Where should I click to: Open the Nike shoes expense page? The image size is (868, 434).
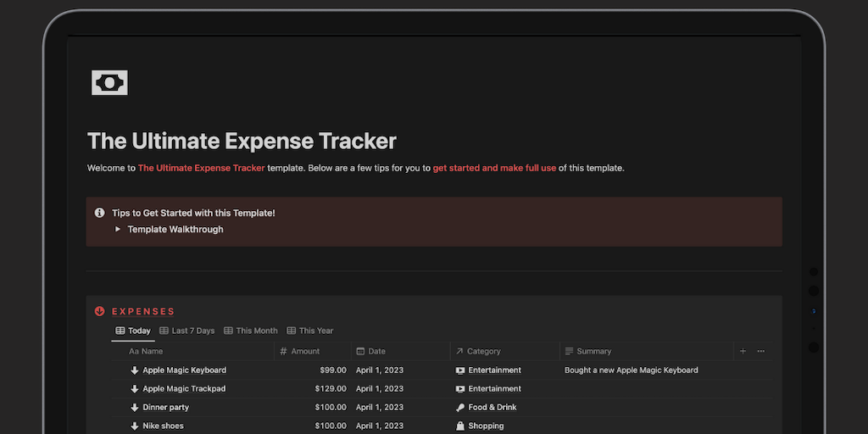[163, 426]
